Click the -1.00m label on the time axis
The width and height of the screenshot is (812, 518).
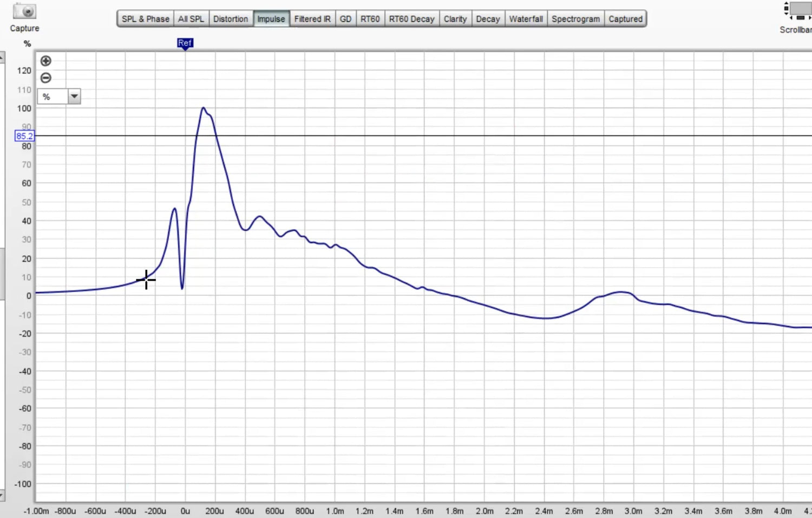click(x=36, y=511)
